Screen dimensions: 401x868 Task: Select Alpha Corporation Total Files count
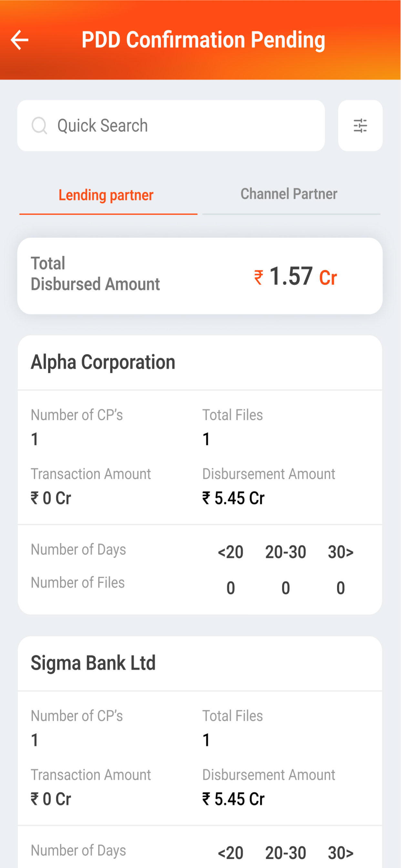tap(206, 439)
